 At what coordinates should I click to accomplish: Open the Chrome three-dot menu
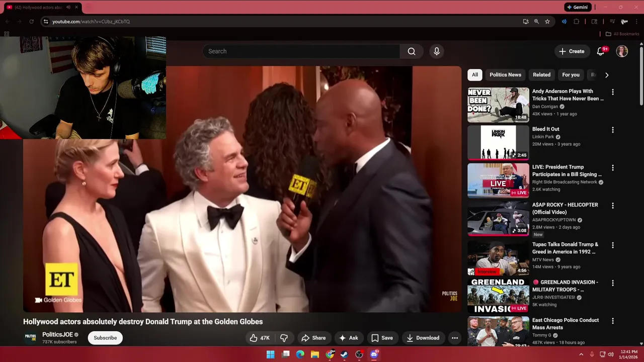[636, 22]
